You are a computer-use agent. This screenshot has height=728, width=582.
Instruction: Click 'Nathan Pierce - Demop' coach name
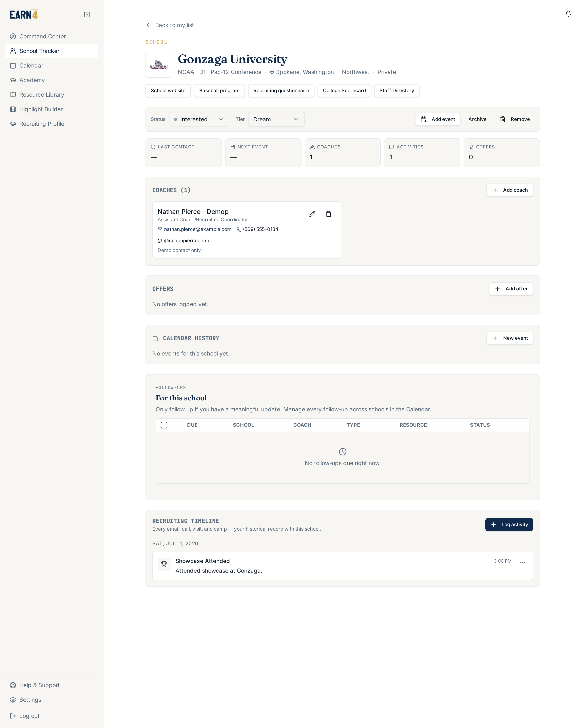coord(193,212)
